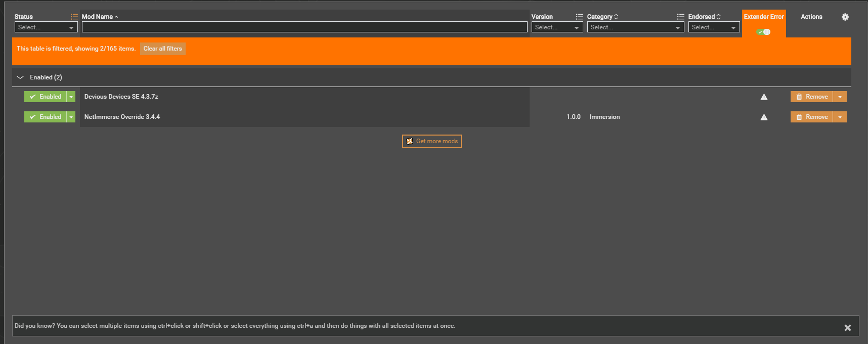Screen dimensions: 868x344
Task: Click the Actions column header
Action: pos(811,17)
